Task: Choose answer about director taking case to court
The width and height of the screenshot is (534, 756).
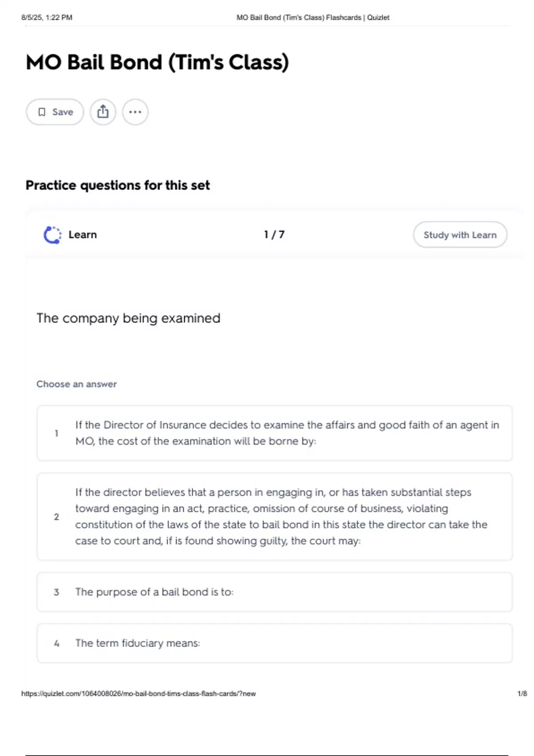Action: click(x=275, y=517)
